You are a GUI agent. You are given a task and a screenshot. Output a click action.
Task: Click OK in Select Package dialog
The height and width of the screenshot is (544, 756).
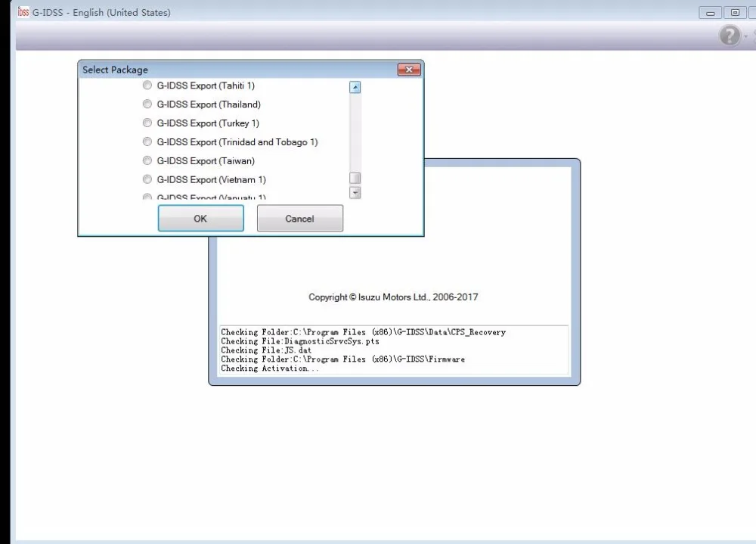tap(200, 218)
